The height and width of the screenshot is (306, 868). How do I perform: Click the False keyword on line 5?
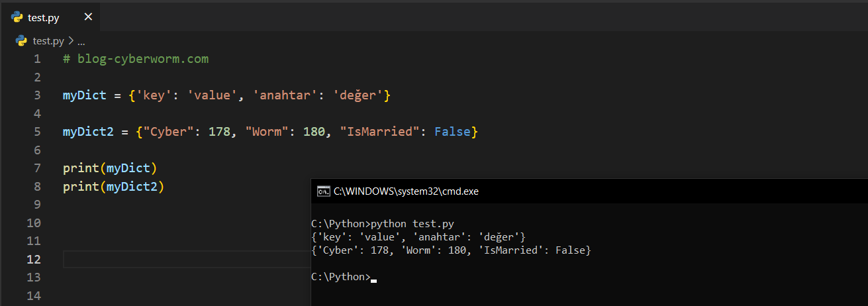(x=452, y=132)
